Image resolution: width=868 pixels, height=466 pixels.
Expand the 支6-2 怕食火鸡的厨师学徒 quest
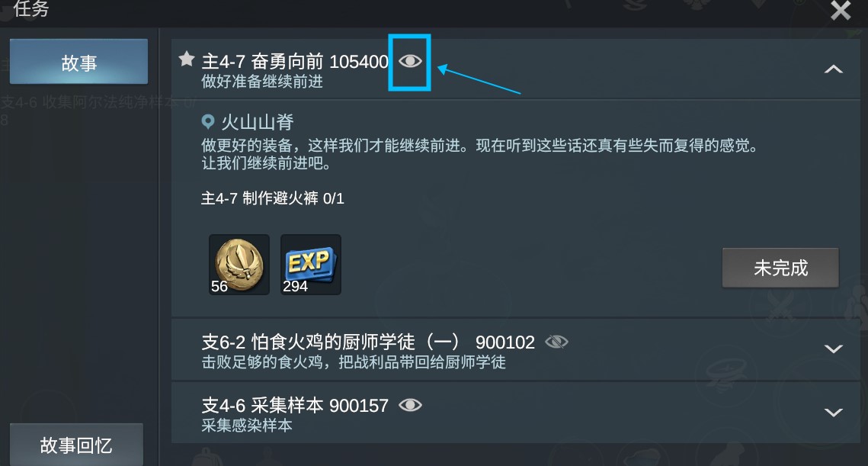click(833, 349)
